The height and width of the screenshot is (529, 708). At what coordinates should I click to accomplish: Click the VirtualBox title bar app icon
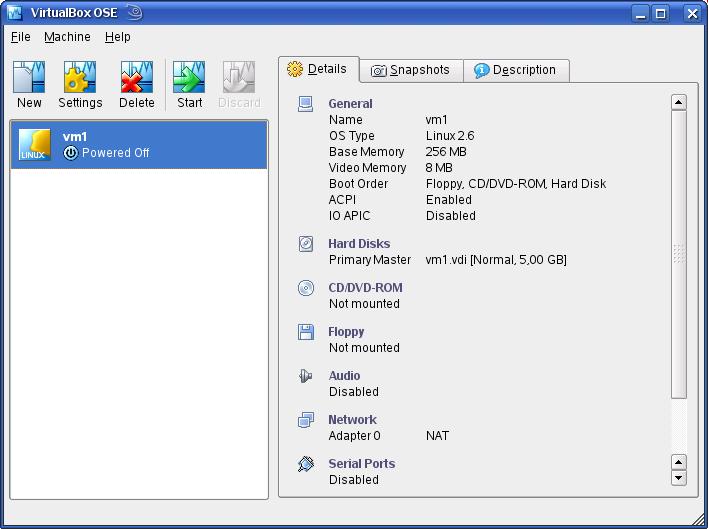pyautogui.click(x=15, y=13)
